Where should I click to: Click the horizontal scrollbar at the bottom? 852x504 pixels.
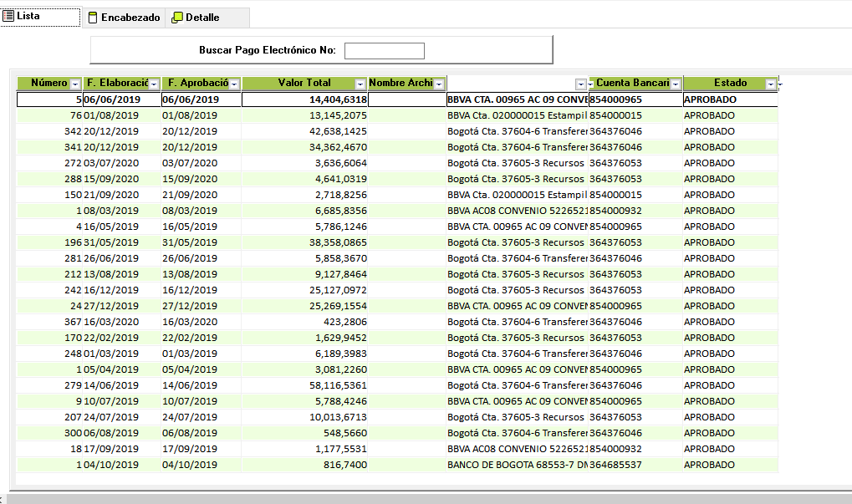(426, 499)
